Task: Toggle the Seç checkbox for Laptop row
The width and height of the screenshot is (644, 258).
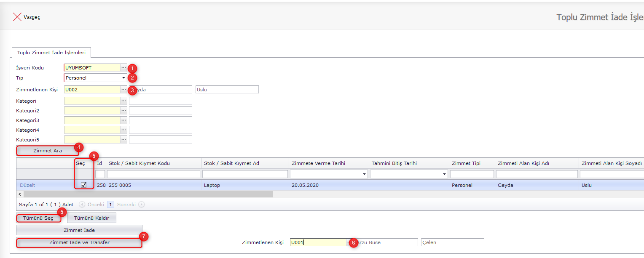Action: (x=84, y=185)
